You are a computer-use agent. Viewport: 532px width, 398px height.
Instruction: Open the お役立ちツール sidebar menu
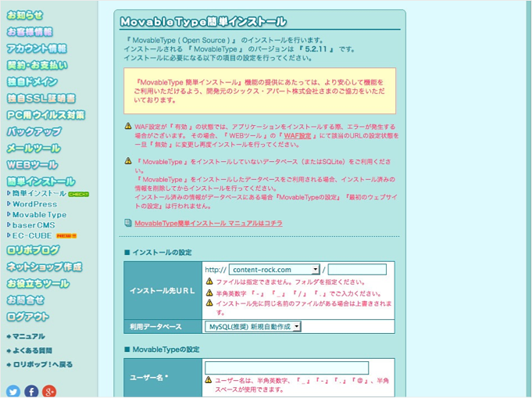[38, 284]
